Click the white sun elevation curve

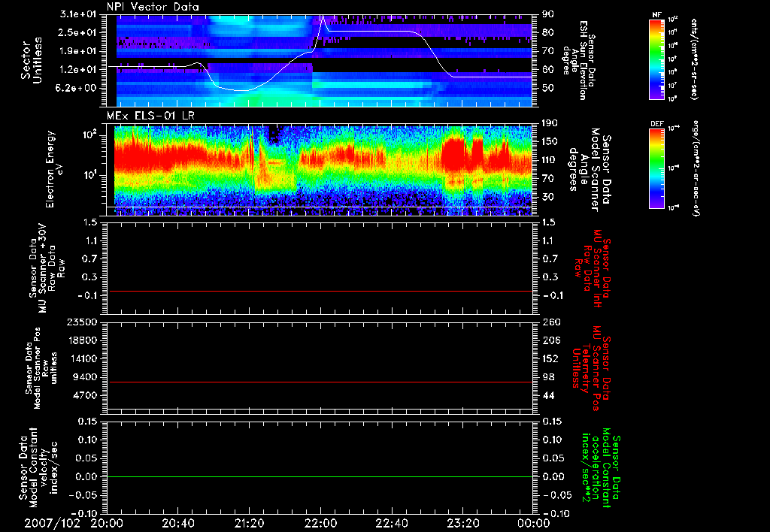(320, 54)
